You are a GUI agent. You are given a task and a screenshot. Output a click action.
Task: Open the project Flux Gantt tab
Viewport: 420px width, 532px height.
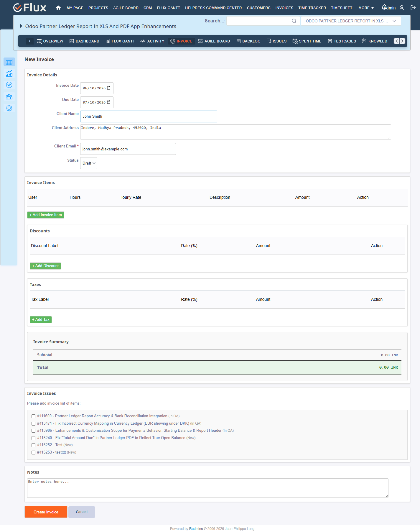pos(120,41)
